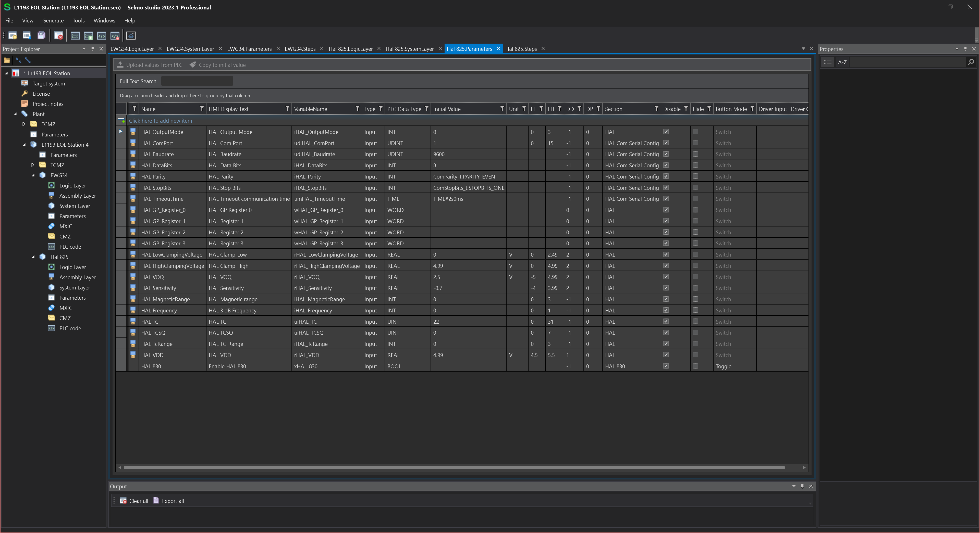Click the folder icon in Project Explorer toolbar
Image resolution: width=980 pixels, height=533 pixels.
coord(7,60)
